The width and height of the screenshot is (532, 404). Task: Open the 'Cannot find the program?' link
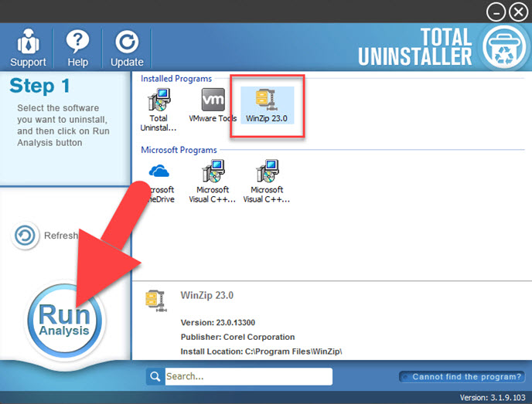pyautogui.click(x=462, y=376)
